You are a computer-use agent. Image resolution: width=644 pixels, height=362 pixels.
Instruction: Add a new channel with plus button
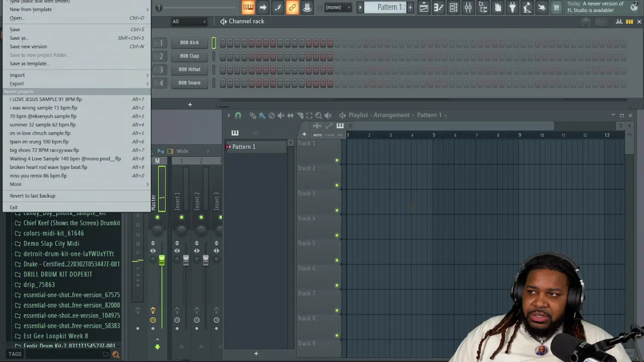(x=190, y=105)
